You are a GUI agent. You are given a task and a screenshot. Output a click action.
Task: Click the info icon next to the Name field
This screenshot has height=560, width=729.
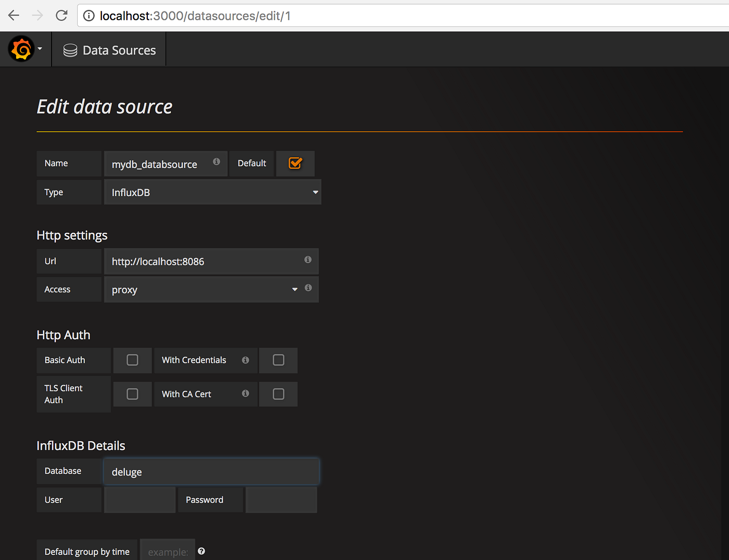click(x=217, y=162)
